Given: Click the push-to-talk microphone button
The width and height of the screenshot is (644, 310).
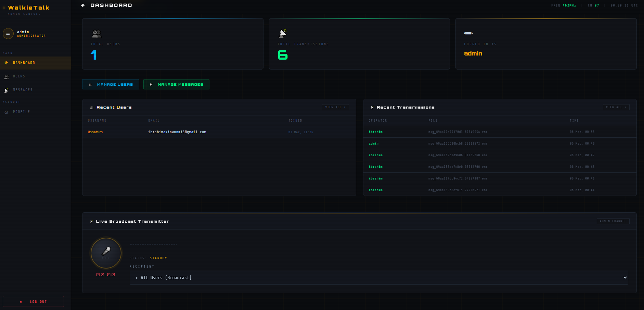Looking at the screenshot, I should click(x=106, y=253).
